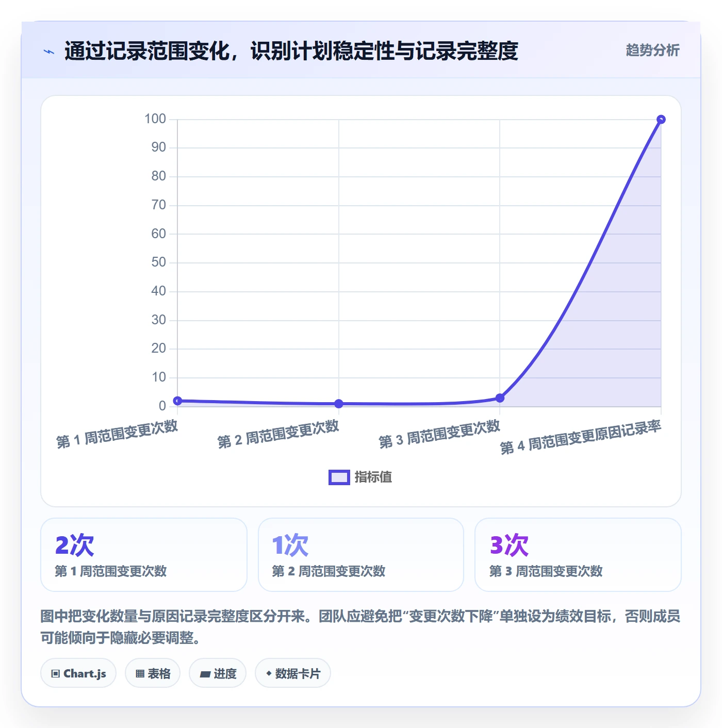
Task: Open the 2次 第 1 周范围变更次数 card
Action: tap(144, 555)
